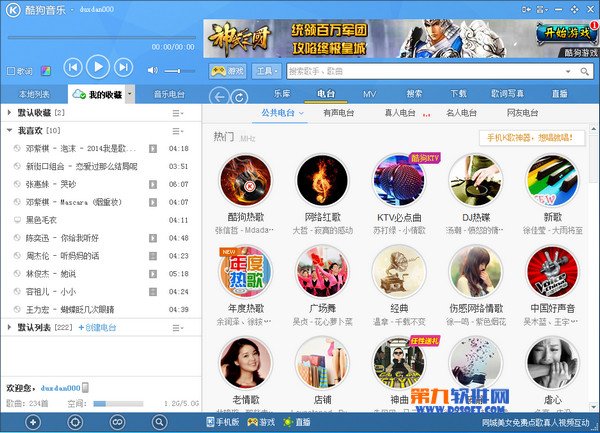
Task: Switch to 网友电台 section
Action: click(x=522, y=113)
